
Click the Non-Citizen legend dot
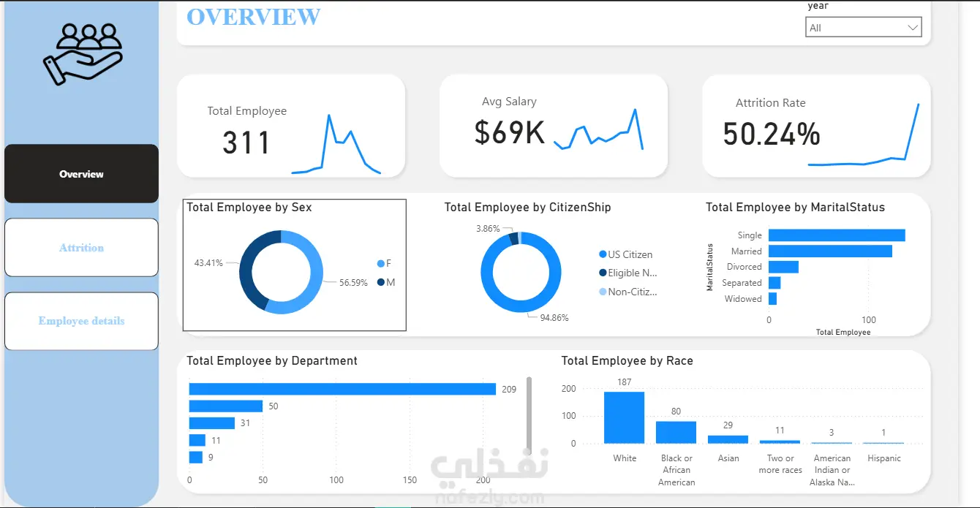603,292
